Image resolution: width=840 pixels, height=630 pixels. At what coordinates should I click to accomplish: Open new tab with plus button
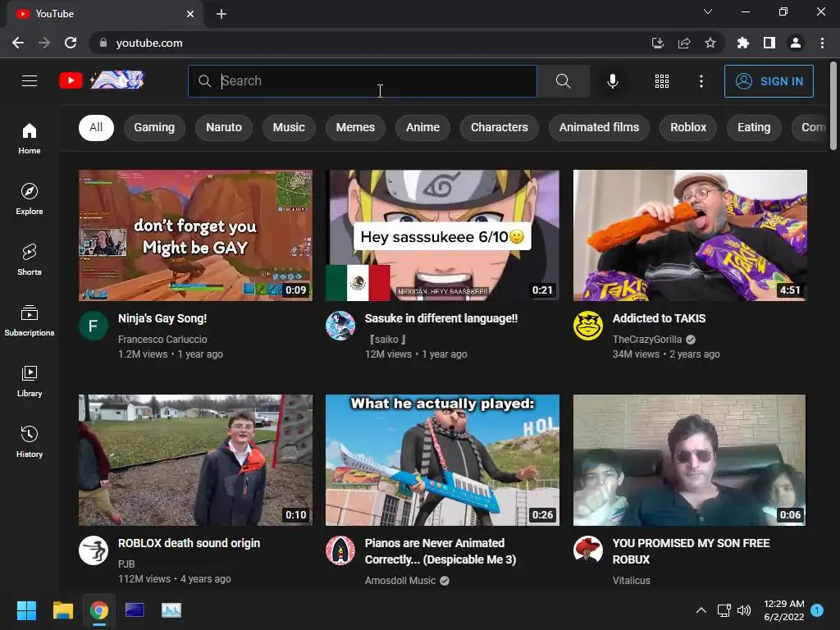click(x=221, y=14)
